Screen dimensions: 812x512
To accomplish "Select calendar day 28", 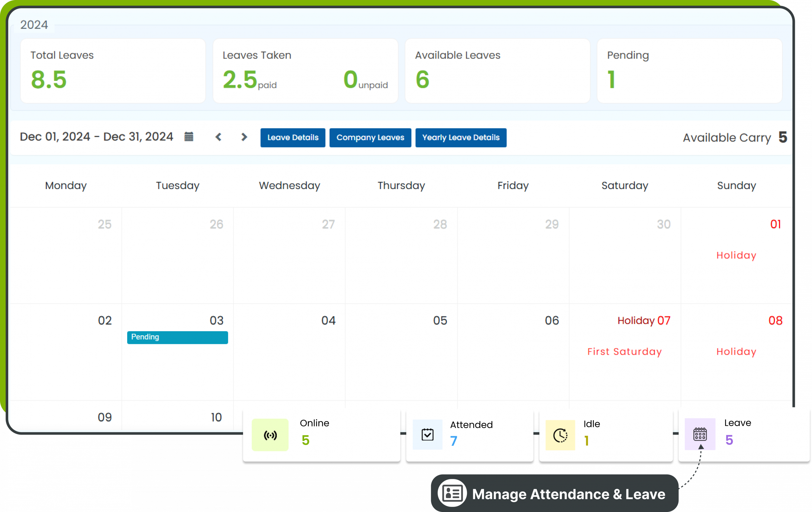I will (x=440, y=224).
